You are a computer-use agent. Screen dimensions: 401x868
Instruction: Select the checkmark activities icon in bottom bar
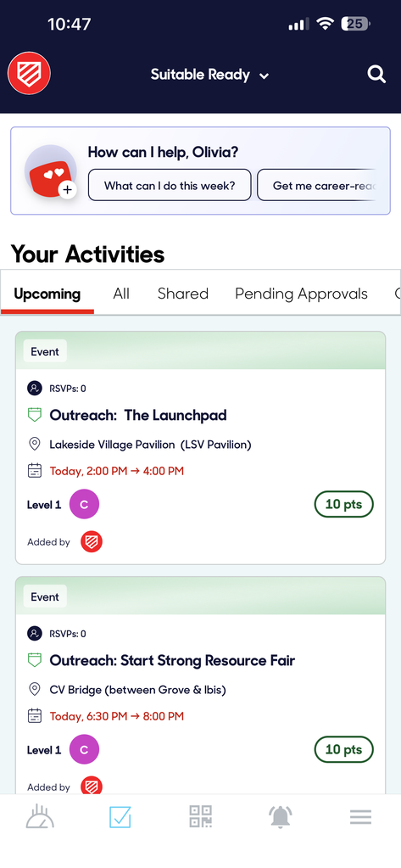click(x=120, y=817)
